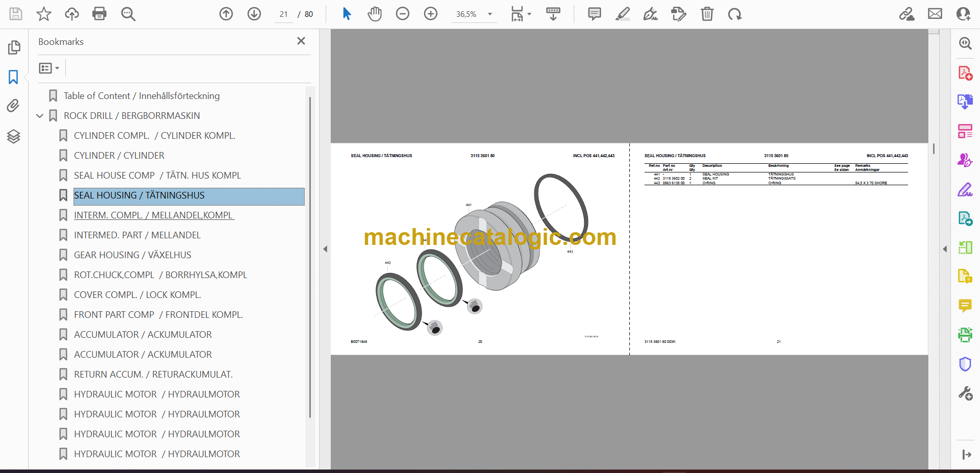Collapse the right tools pane arrow
Viewport: 980px width, 473px height.
pos(945,249)
